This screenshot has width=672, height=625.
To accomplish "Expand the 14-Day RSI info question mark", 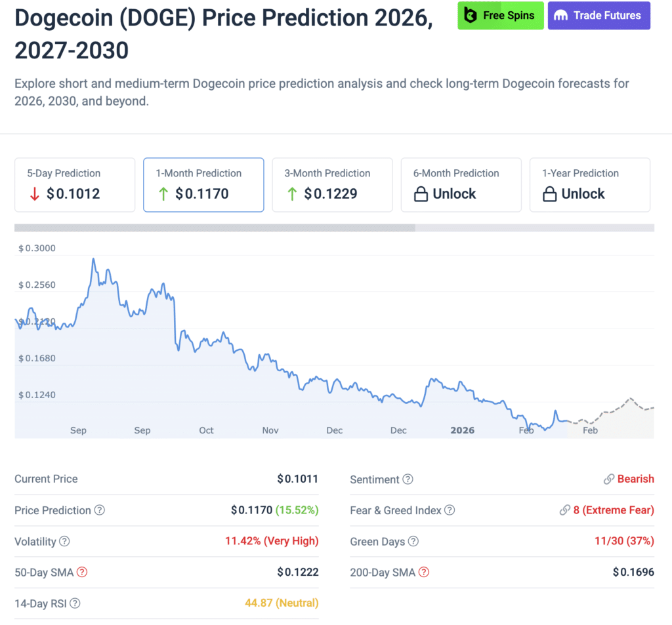I will (76, 603).
